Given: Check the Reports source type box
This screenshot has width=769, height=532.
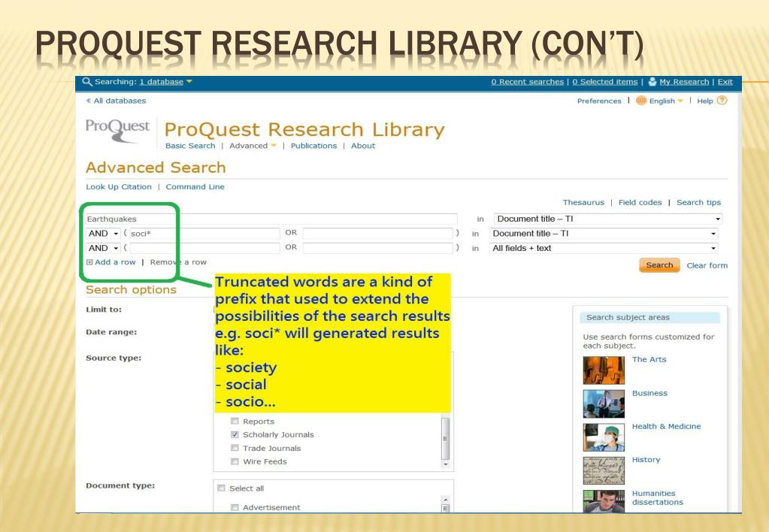Looking at the screenshot, I should pyautogui.click(x=235, y=422).
